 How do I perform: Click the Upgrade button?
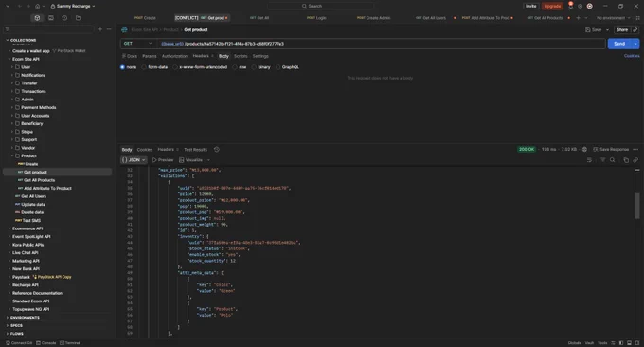pos(552,7)
